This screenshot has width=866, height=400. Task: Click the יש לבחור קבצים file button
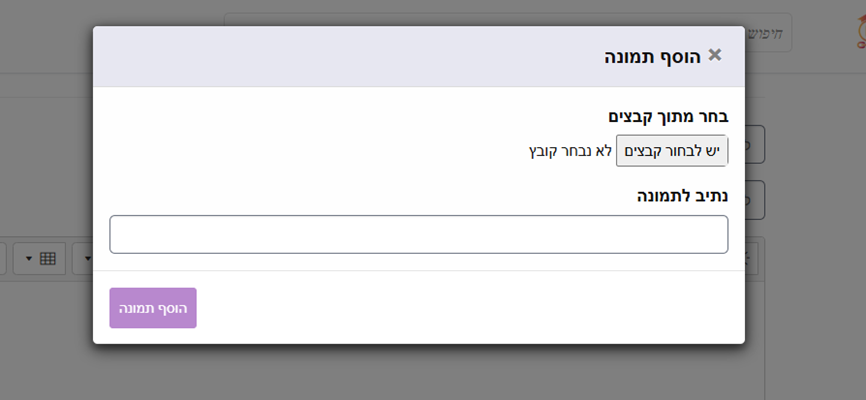tap(672, 151)
